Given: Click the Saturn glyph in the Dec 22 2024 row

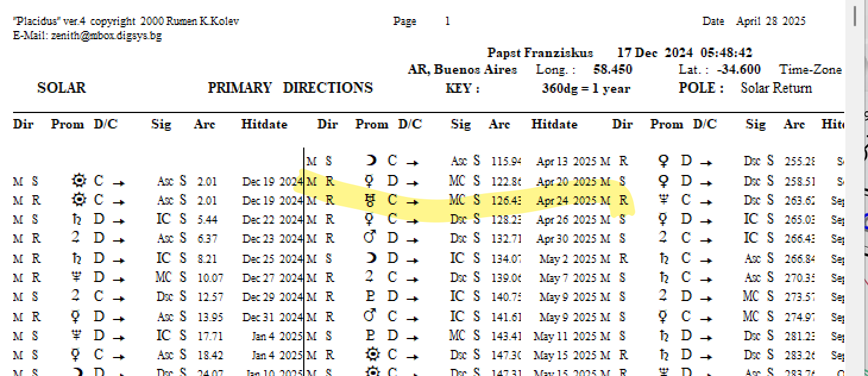Looking at the screenshot, I should pyautogui.click(x=77, y=220).
